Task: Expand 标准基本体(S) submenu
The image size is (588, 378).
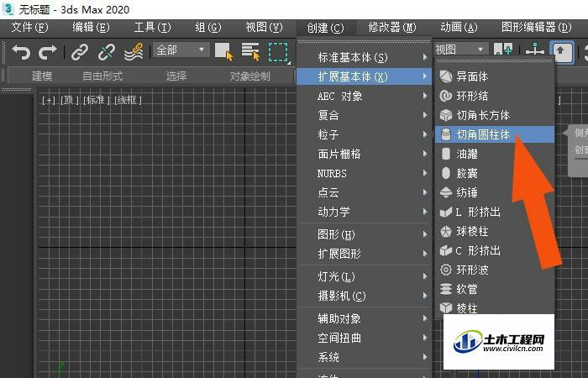Action: click(364, 57)
